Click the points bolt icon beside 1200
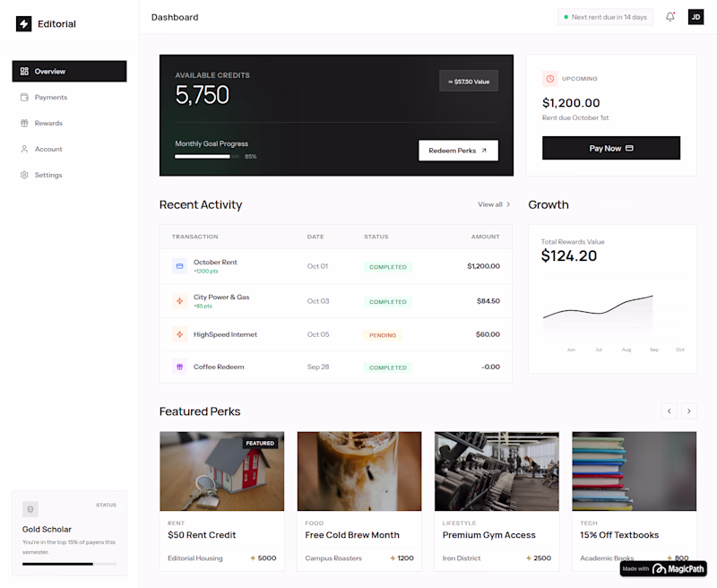 click(x=393, y=558)
